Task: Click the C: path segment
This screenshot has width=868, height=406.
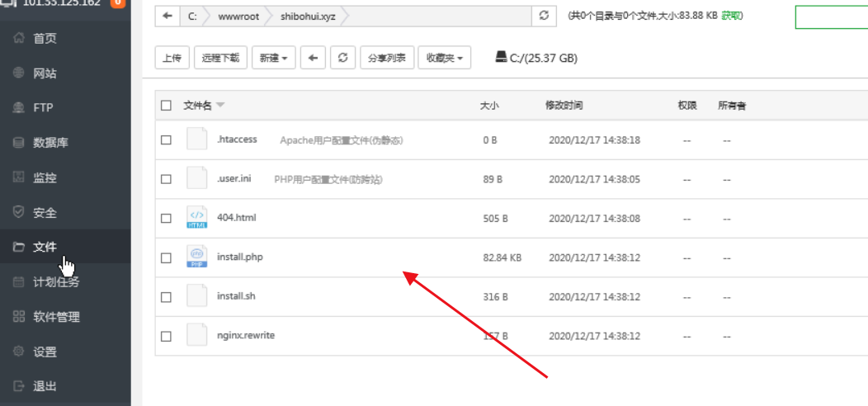Action: pos(192,16)
